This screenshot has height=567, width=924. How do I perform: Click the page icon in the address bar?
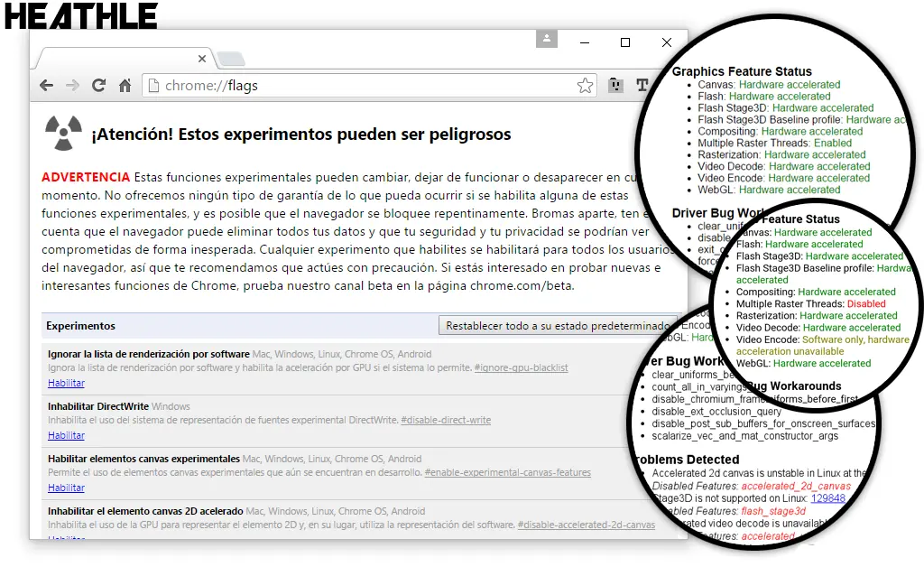point(153,86)
